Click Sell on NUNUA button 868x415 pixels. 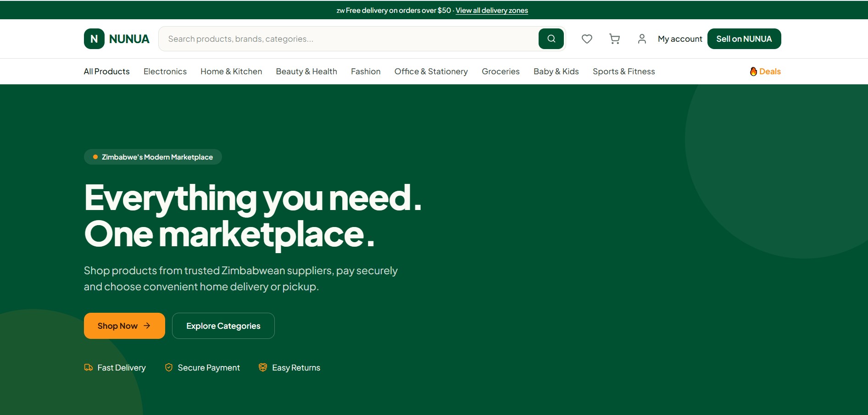coord(744,39)
